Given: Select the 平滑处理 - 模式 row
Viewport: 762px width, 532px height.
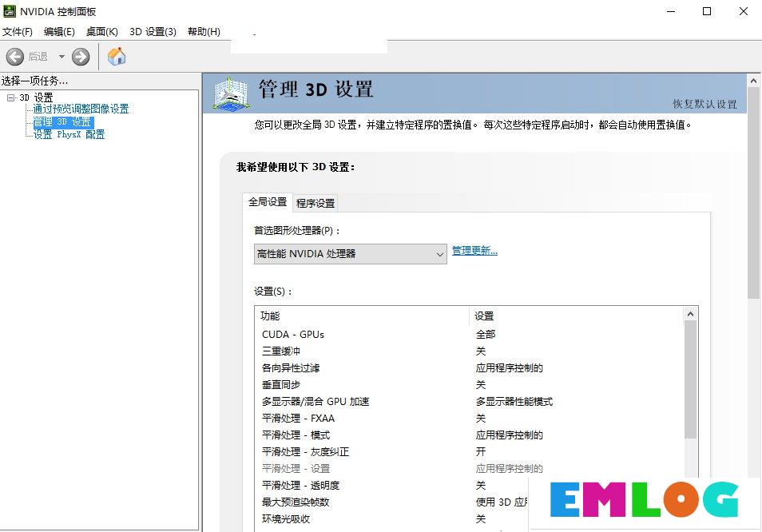Looking at the screenshot, I should (469, 435).
